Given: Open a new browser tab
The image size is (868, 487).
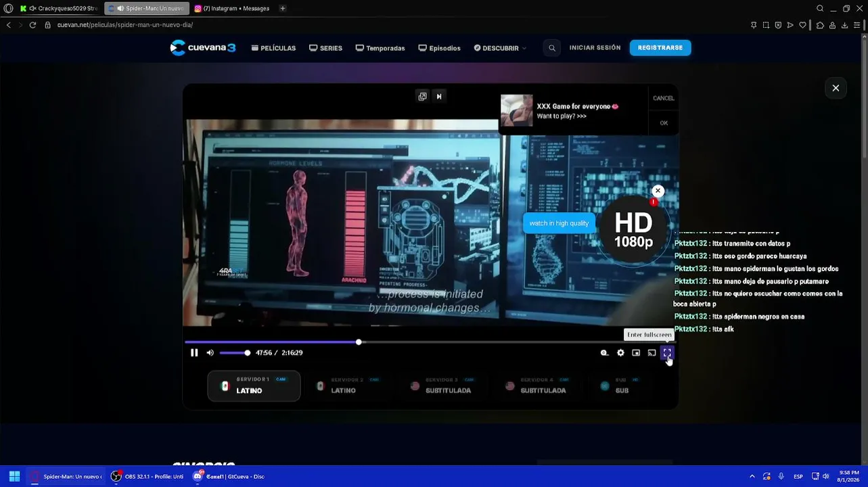Looking at the screenshot, I should click(283, 9).
